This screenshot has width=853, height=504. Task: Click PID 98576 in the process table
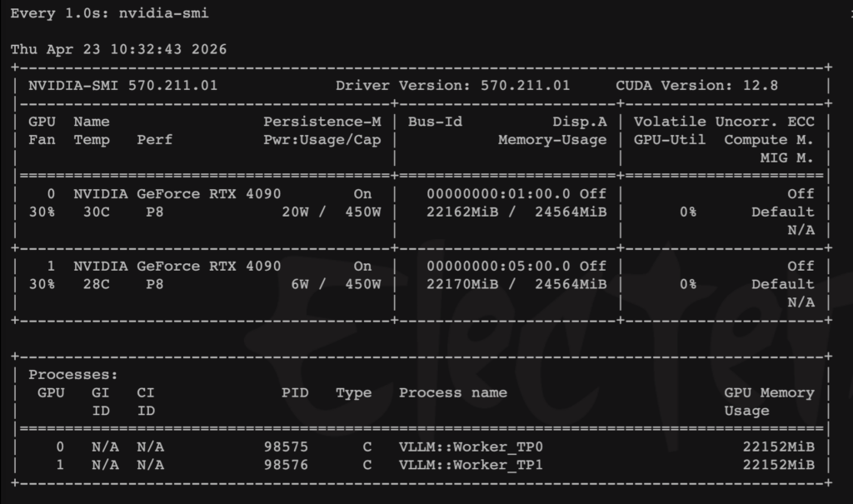[286, 465]
